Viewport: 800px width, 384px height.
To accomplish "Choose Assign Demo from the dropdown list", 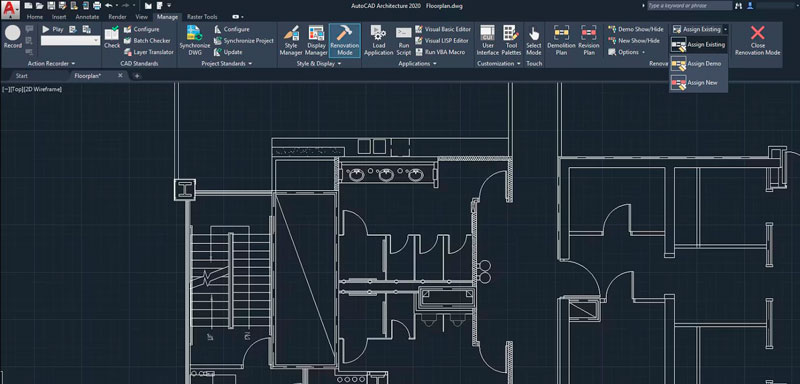I will pos(698,64).
